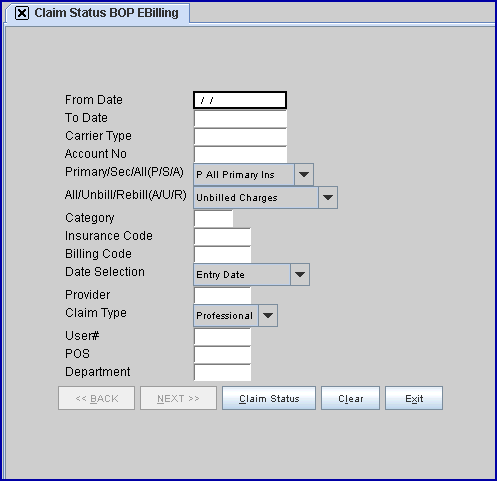The image size is (497, 481).
Task: Click the Exit button
Action: [x=414, y=398]
